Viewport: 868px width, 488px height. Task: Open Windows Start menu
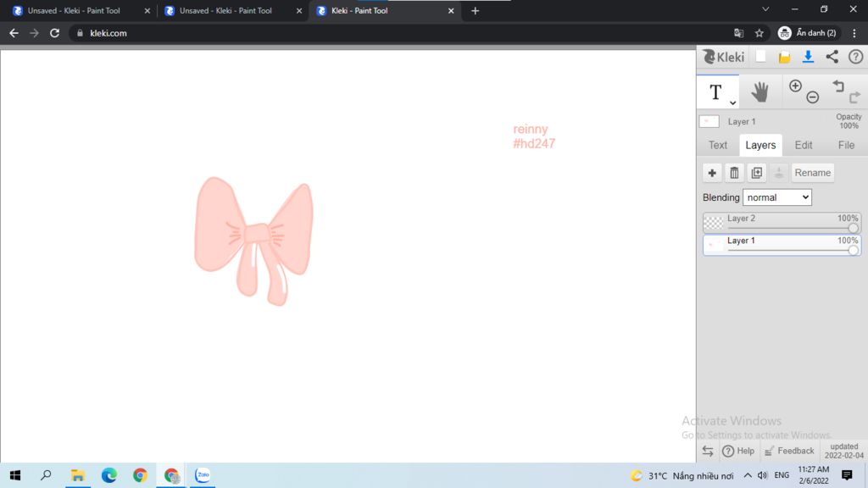point(15,475)
